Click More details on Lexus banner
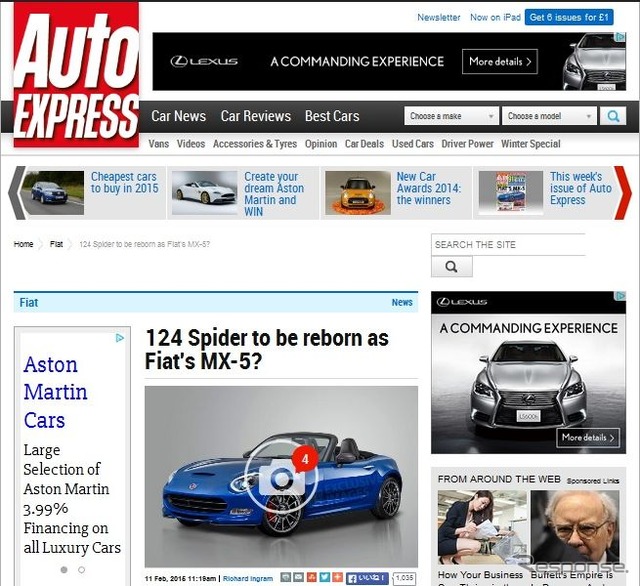The height and width of the screenshot is (586, 640). (500, 62)
